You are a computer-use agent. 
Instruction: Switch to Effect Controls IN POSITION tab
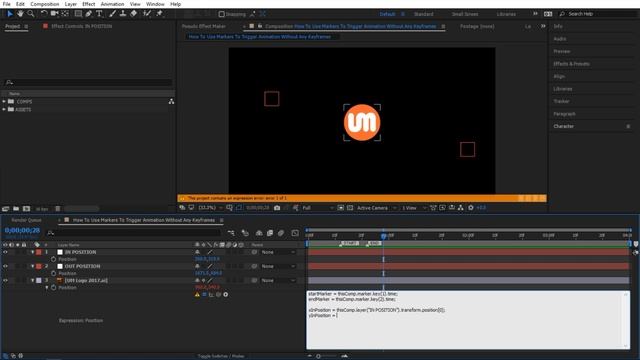click(x=82, y=26)
